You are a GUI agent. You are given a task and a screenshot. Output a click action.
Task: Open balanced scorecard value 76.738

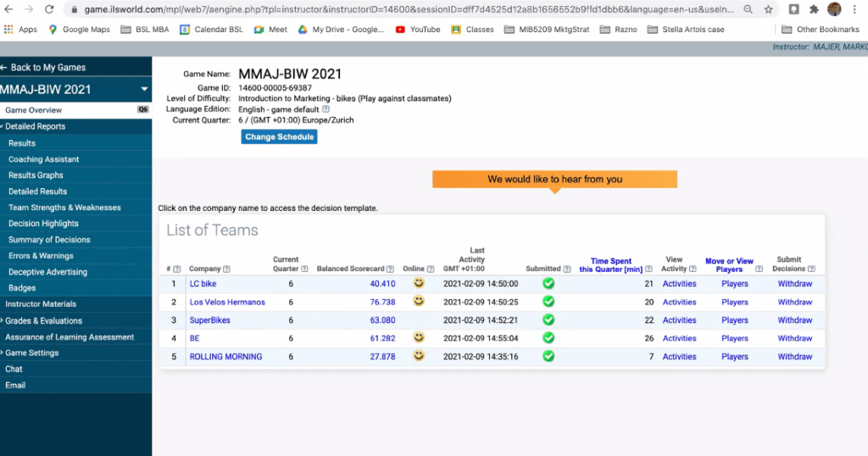click(382, 302)
